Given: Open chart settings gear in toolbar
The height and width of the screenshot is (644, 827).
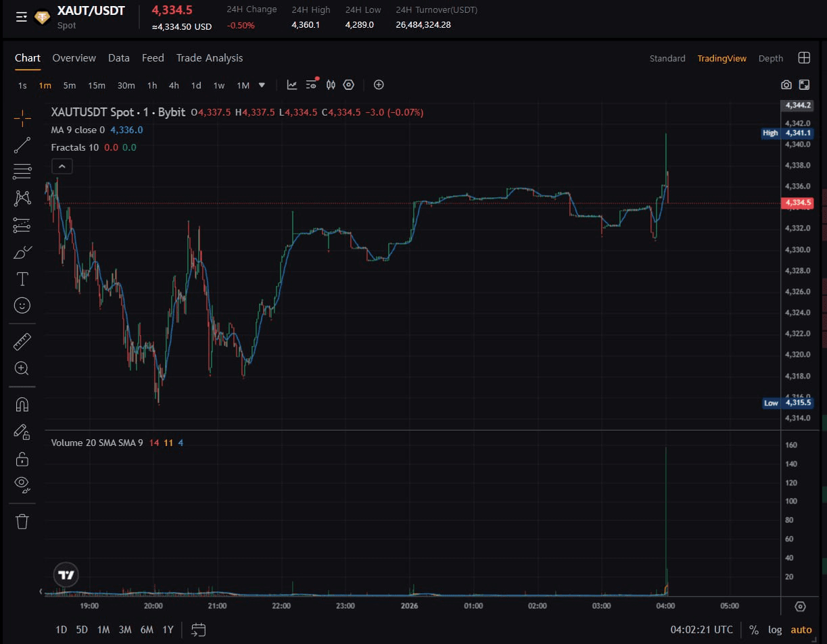Looking at the screenshot, I should coord(349,85).
